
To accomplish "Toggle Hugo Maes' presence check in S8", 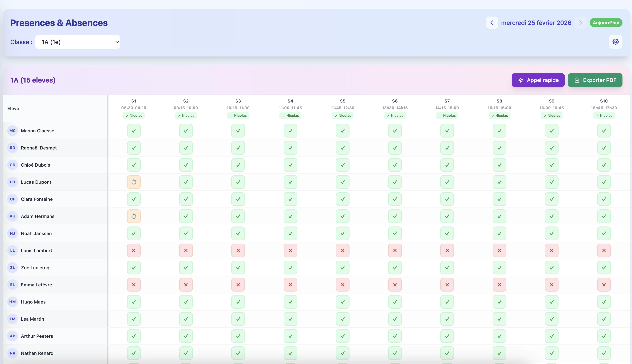I will [x=499, y=302].
